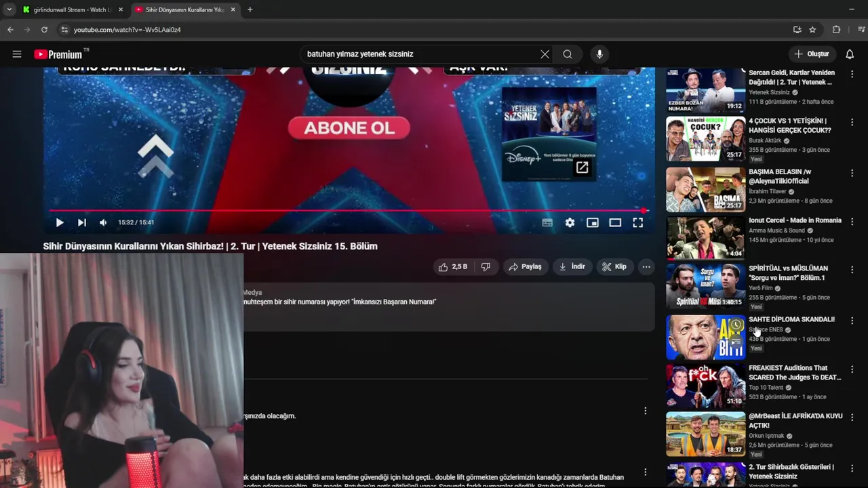Open menu on first comment
868x488 pixels.
tap(646, 411)
